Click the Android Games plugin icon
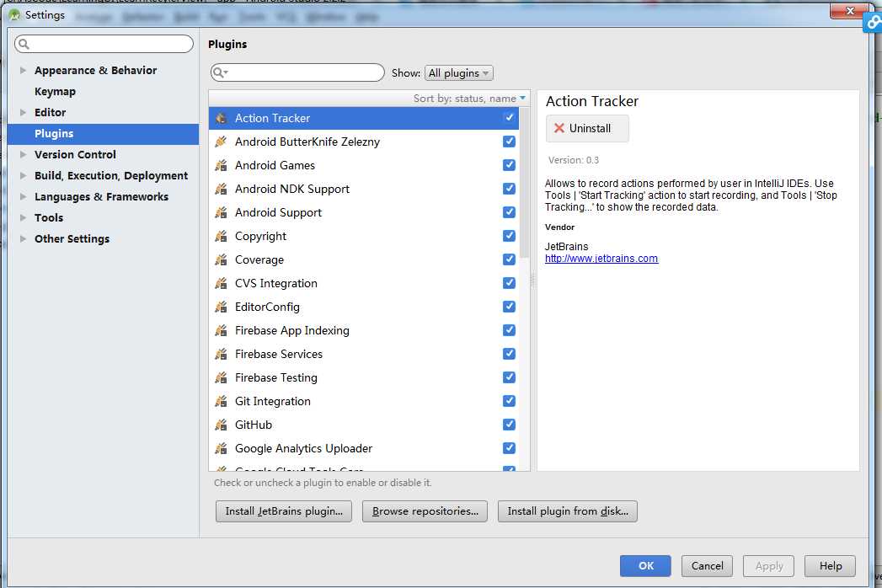This screenshot has width=882, height=588. (221, 165)
